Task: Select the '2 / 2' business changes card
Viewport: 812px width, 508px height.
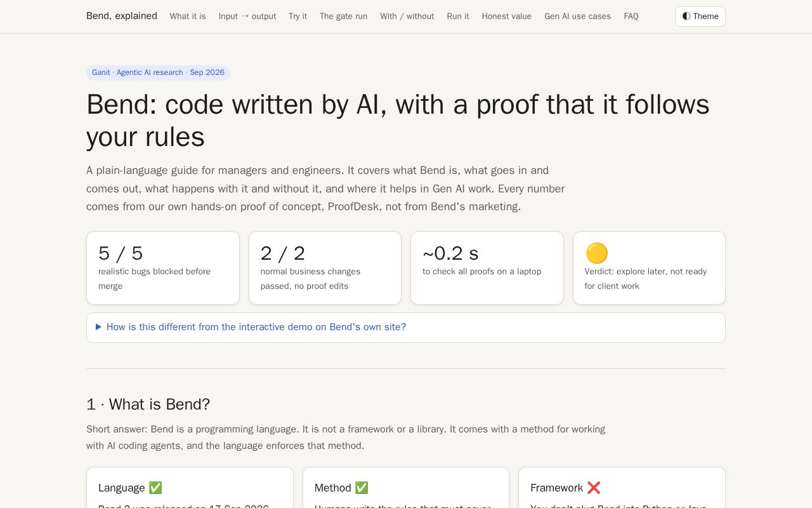Action: coord(325,268)
